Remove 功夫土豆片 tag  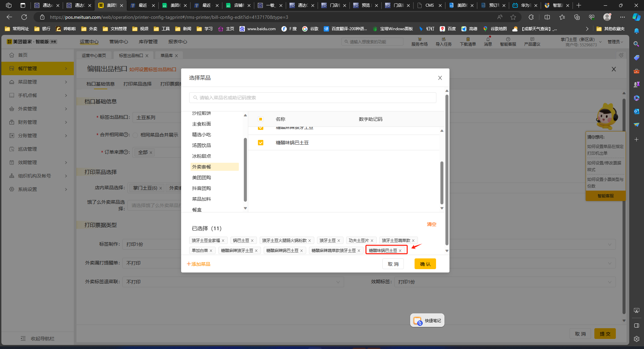(x=372, y=241)
